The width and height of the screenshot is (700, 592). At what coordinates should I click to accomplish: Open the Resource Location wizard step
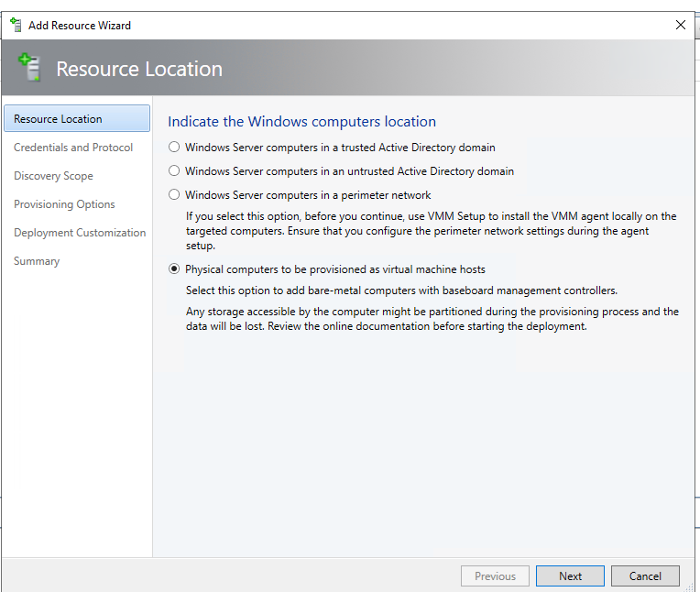[x=77, y=118]
